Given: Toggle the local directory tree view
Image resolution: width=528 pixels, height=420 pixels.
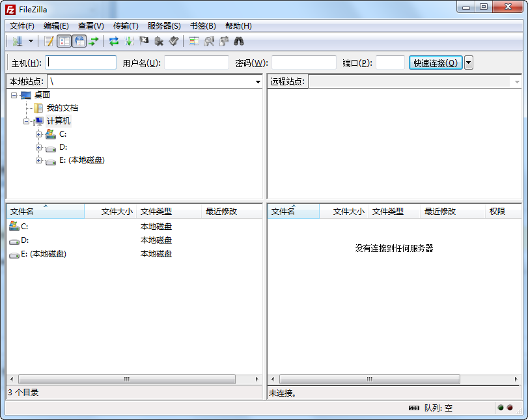Looking at the screenshot, I should coord(64,41).
